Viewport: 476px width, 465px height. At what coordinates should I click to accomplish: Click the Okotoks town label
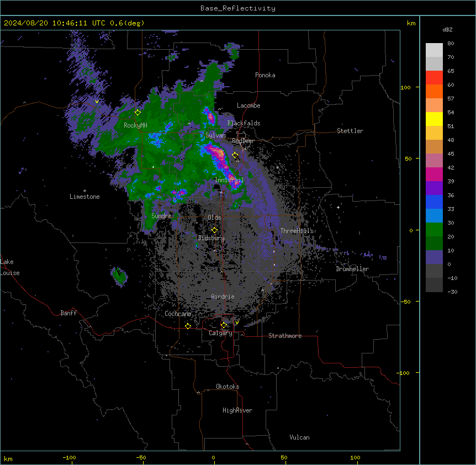228,387
